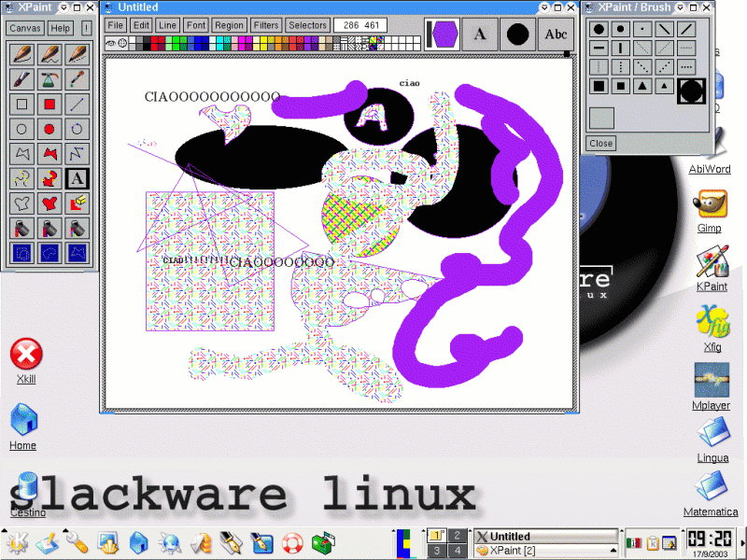Select the Erlenmeyer flask spray tool
This screenshot has width=747, height=560.
pyautogui.click(x=49, y=79)
